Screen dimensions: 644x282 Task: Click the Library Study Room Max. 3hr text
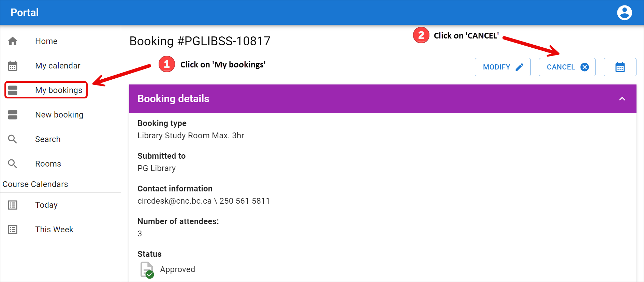click(191, 136)
